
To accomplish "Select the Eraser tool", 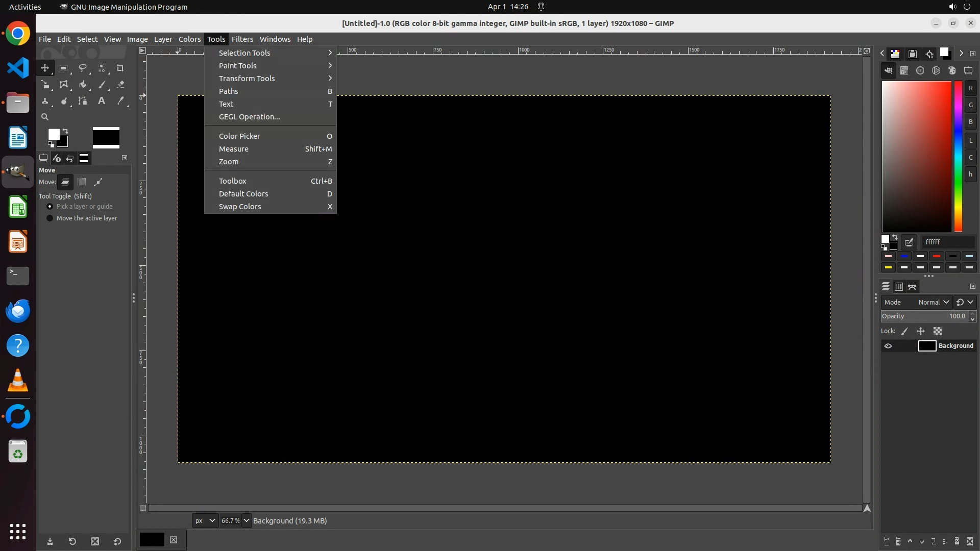I will (120, 85).
